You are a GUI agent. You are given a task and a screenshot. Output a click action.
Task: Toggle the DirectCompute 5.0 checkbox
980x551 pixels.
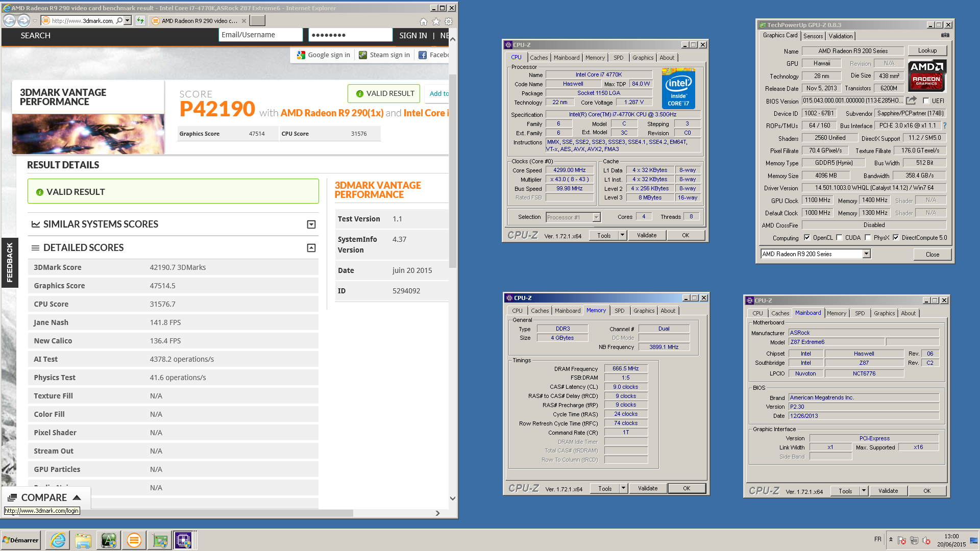pyautogui.click(x=896, y=237)
